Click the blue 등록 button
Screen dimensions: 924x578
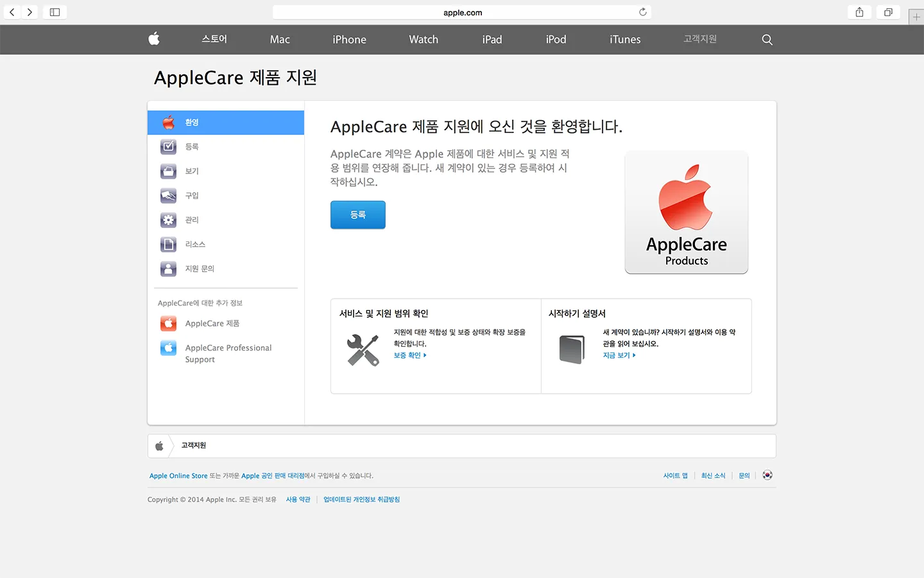tap(357, 215)
